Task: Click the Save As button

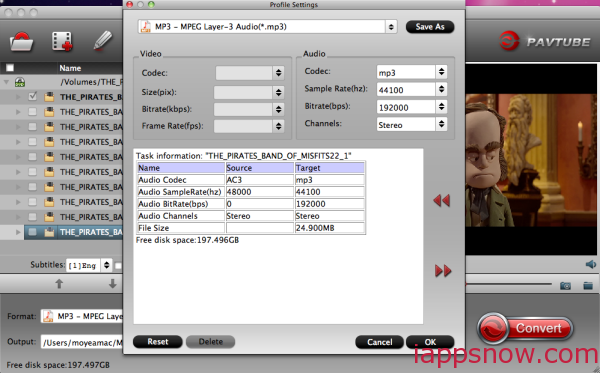Action: [x=430, y=27]
